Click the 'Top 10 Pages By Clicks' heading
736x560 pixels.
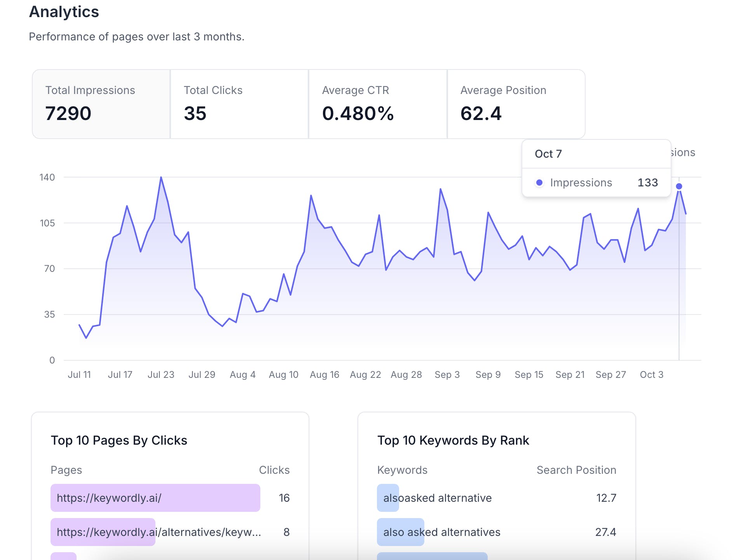(x=119, y=440)
